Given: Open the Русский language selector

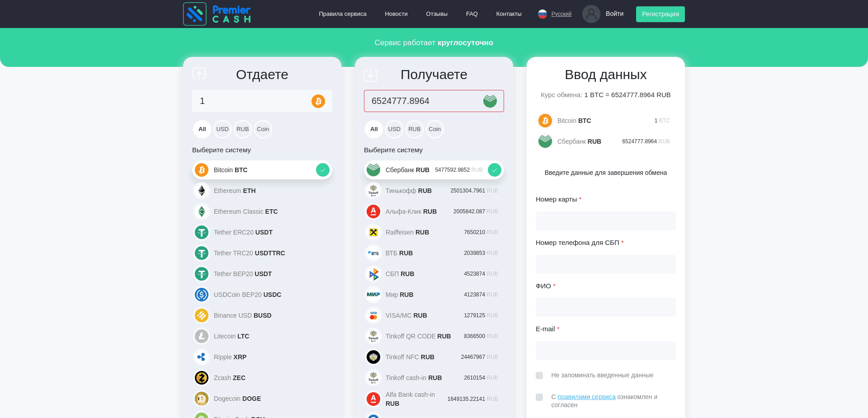Looking at the screenshot, I should point(561,14).
